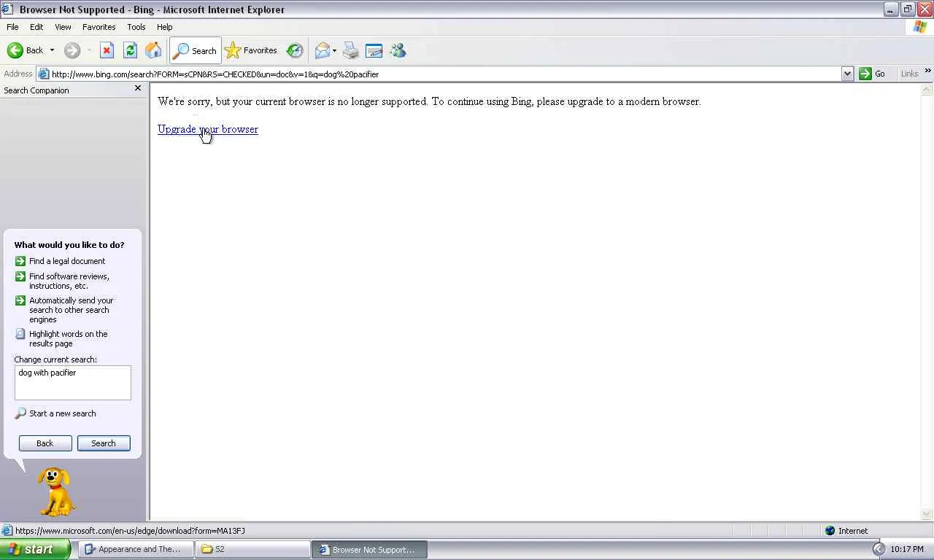Image resolution: width=934 pixels, height=560 pixels.
Task: Open the Back history dropdown arrow
Action: tap(52, 50)
